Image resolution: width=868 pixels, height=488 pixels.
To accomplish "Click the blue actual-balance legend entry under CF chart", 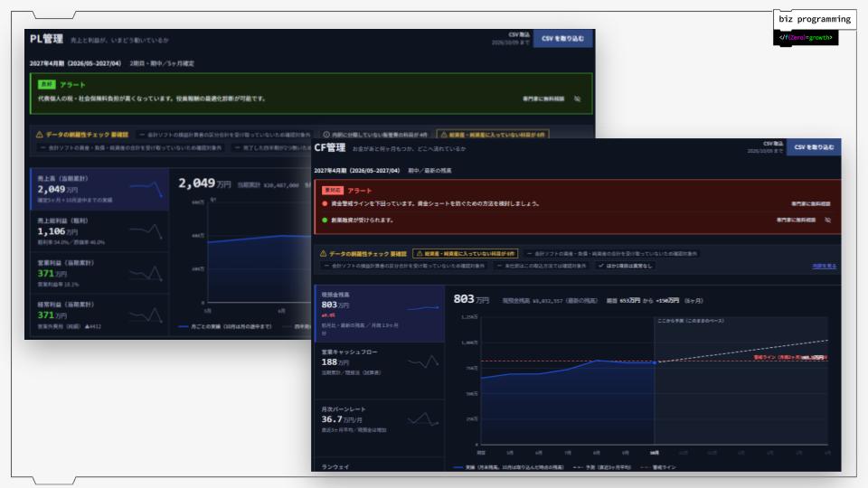I will (508, 467).
